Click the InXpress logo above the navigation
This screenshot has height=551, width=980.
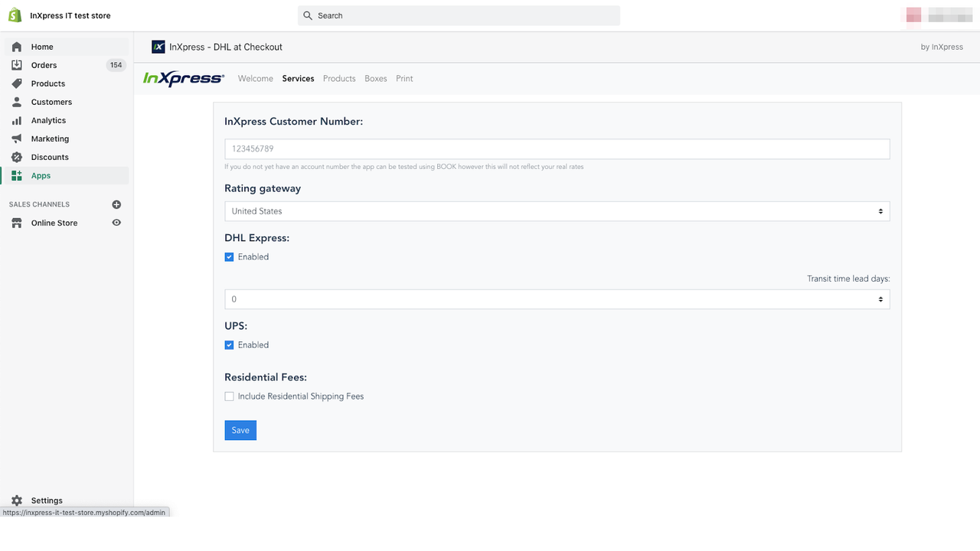[x=183, y=78]
